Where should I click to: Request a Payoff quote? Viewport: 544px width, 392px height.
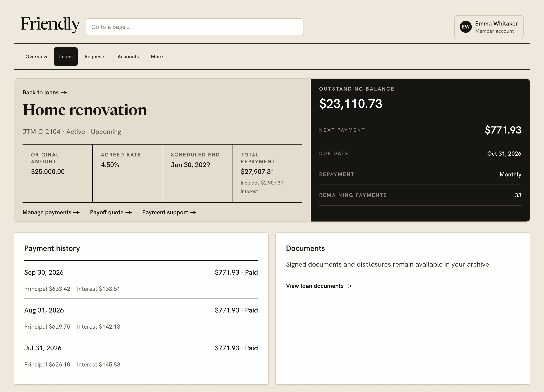[111, 213]
